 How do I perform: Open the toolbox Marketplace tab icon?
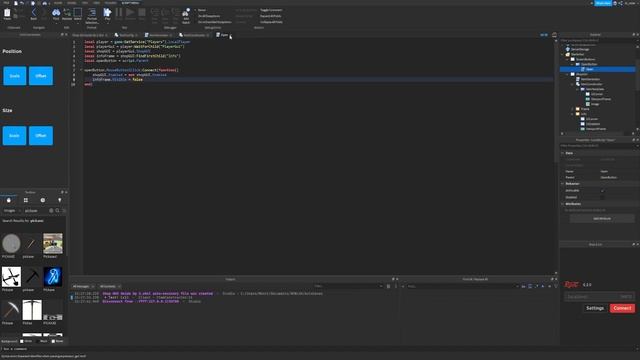pos(9,200)
